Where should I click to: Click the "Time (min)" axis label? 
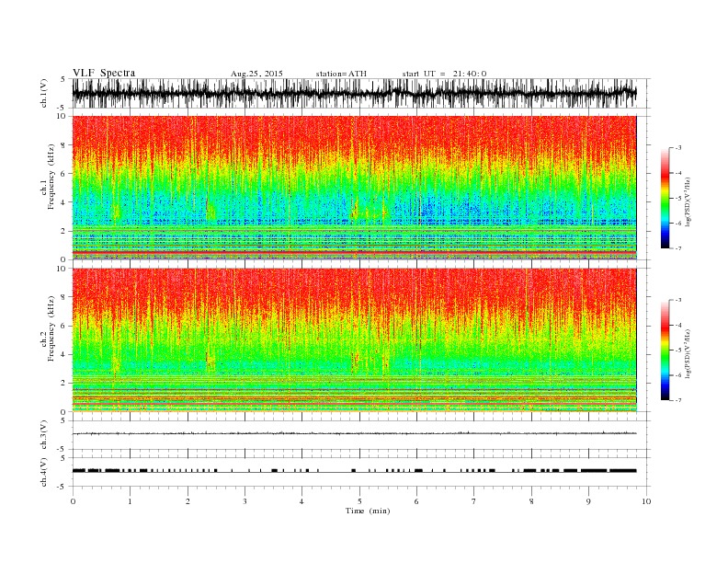coord(368,511)
